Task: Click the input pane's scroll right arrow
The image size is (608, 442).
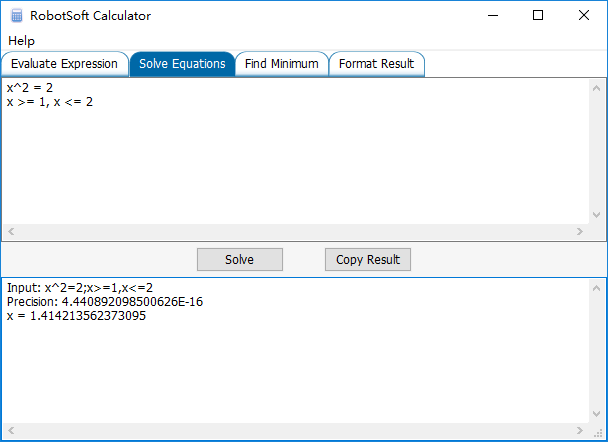Action: [580, 231]
